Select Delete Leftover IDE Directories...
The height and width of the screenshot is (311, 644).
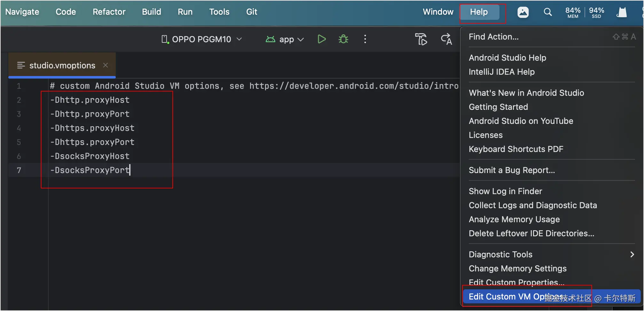(x=552, y=233)
